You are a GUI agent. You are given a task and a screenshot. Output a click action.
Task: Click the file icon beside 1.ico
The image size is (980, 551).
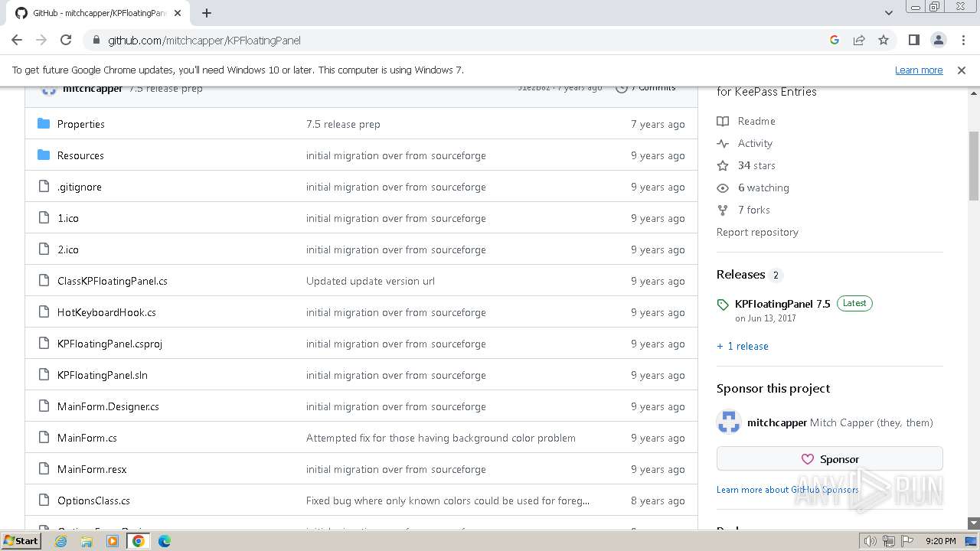click(x=44, y=218)
